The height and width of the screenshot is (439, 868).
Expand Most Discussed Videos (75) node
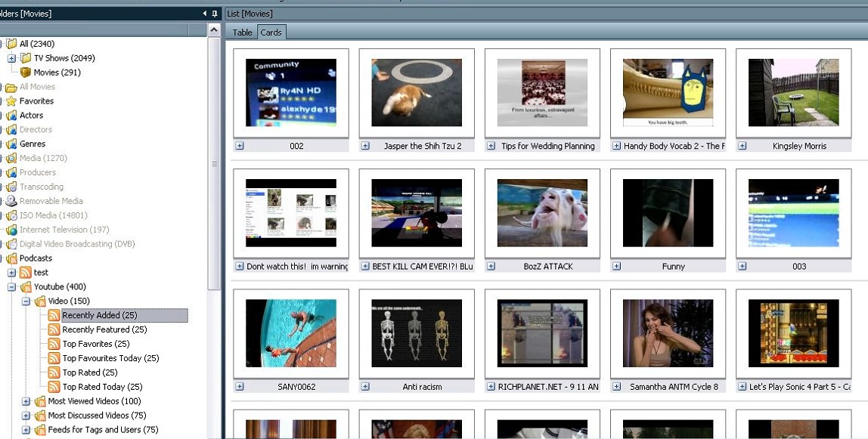coord(26,416)
